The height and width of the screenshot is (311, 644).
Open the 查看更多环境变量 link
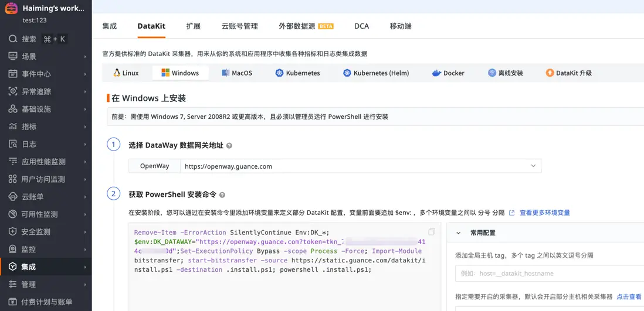(544, 213)
